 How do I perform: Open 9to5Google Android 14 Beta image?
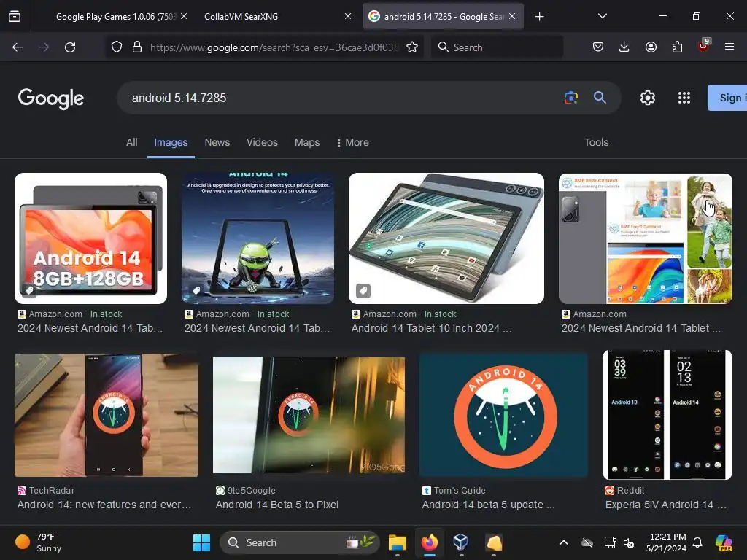coord(309,415)
